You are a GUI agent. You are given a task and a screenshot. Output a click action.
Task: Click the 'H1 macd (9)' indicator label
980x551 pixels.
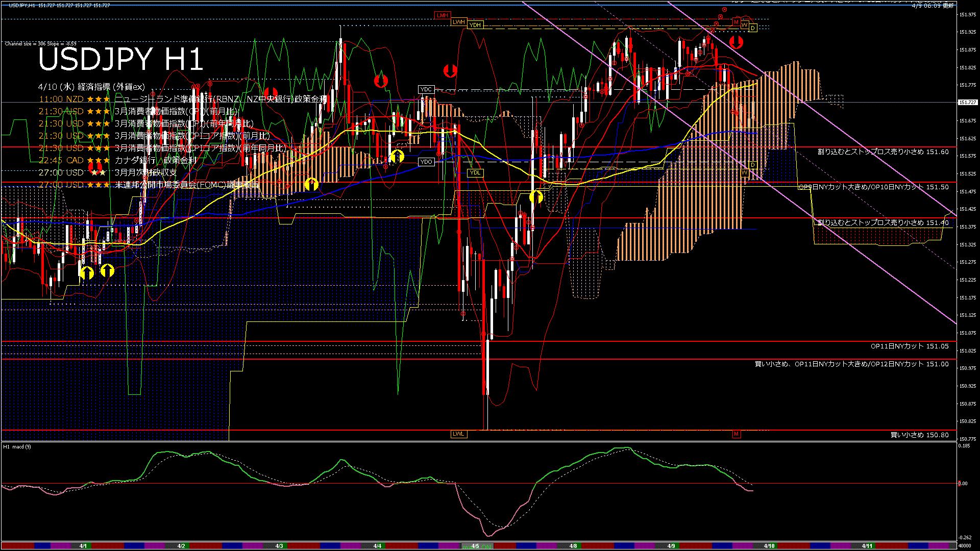click(17, 447)
